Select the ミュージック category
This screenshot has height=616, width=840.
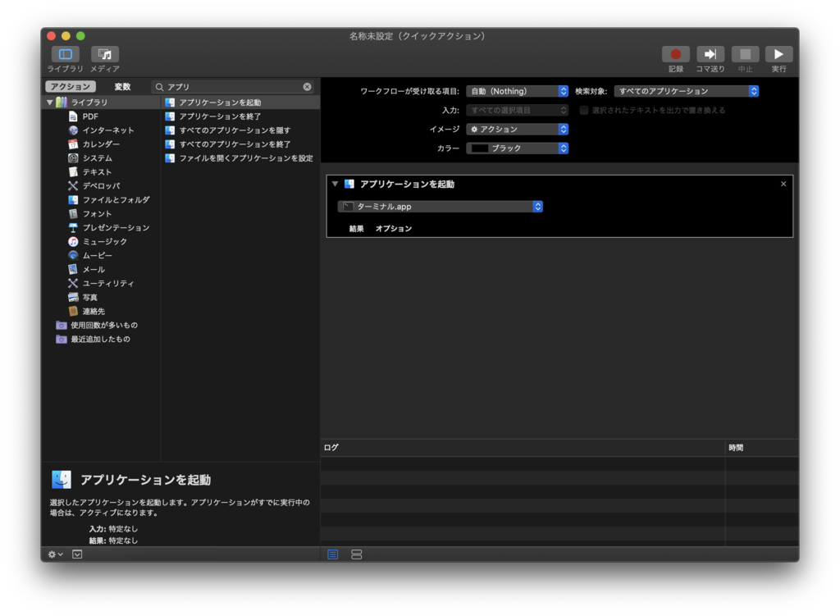[x=98, y=242]
